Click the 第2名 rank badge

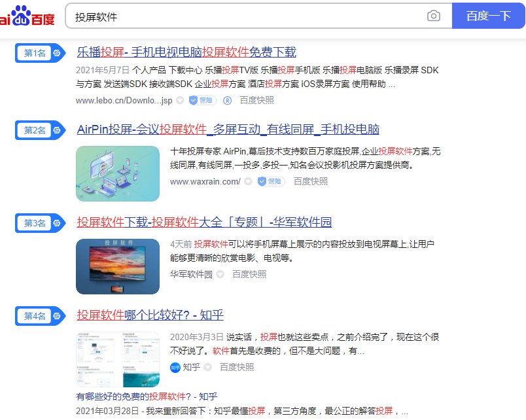(40, 130)
